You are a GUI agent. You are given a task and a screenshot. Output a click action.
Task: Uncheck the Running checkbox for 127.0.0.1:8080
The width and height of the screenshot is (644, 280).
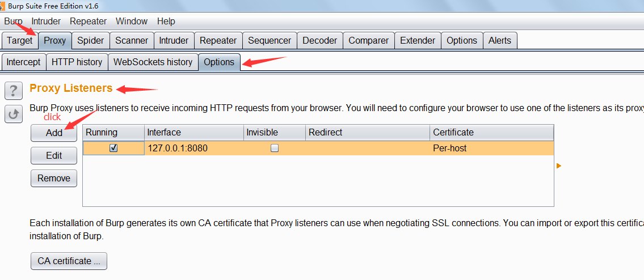113,148
